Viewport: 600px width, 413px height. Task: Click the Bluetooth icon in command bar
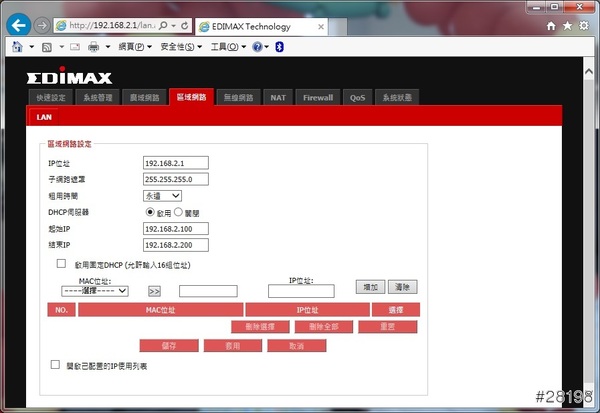279,47
